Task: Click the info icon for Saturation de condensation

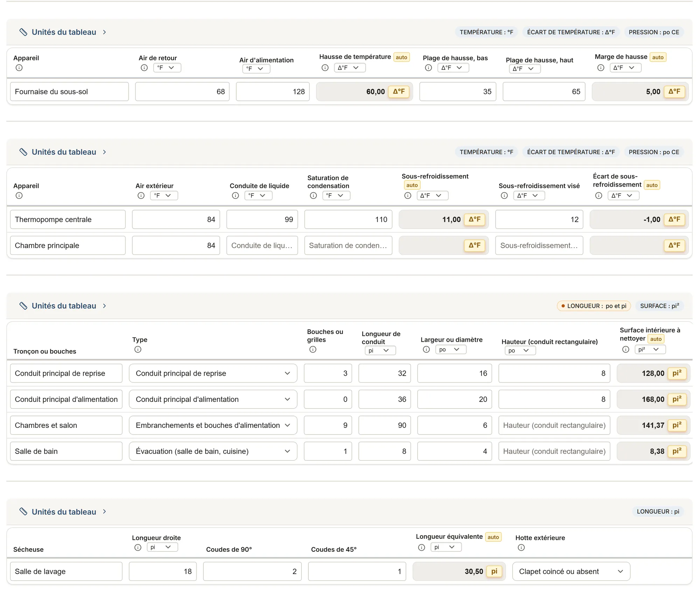Action: coord(313,196)
